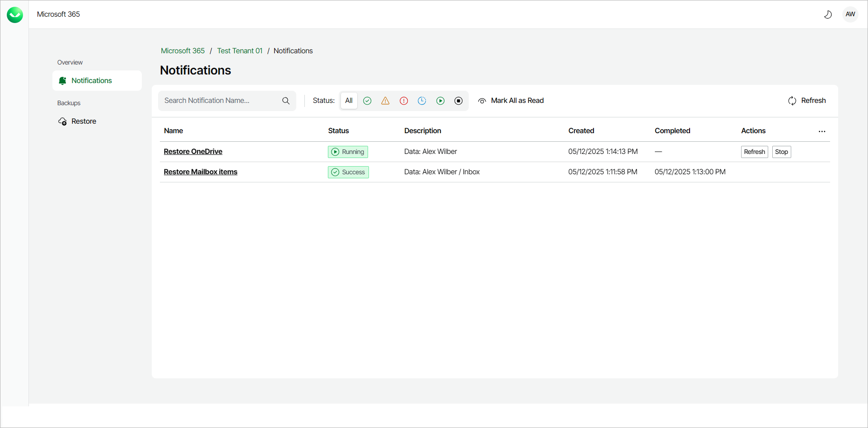Screen dimensions: 868x428
Task: Toggle Mark All as Read
Action: (511, 101)
